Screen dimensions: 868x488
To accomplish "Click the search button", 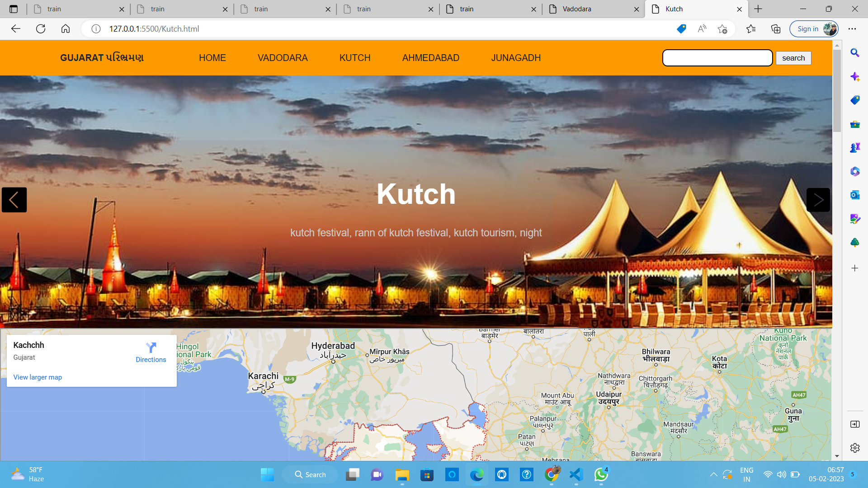I will (x=793, y=58).
